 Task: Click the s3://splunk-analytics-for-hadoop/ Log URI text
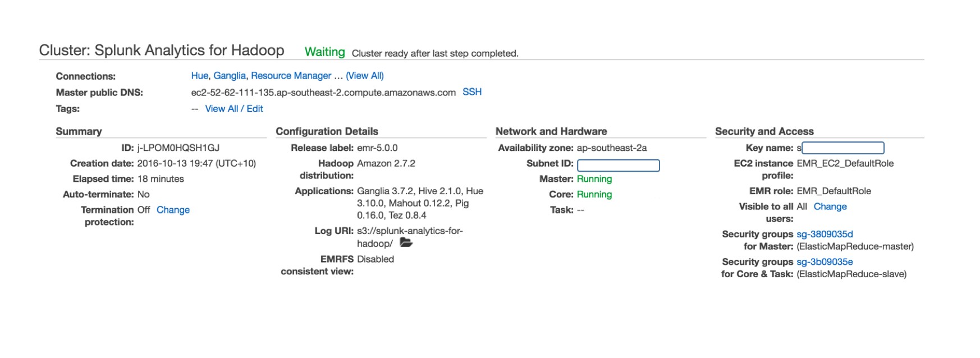tap(410, 237)
